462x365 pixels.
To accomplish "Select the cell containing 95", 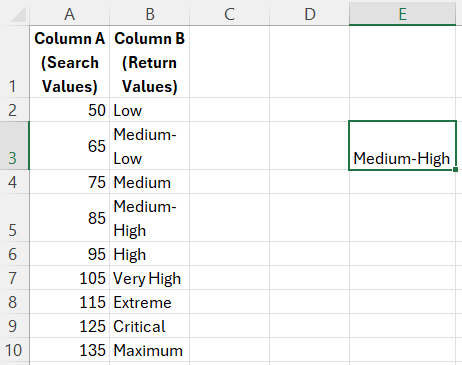I will point(69,254).
